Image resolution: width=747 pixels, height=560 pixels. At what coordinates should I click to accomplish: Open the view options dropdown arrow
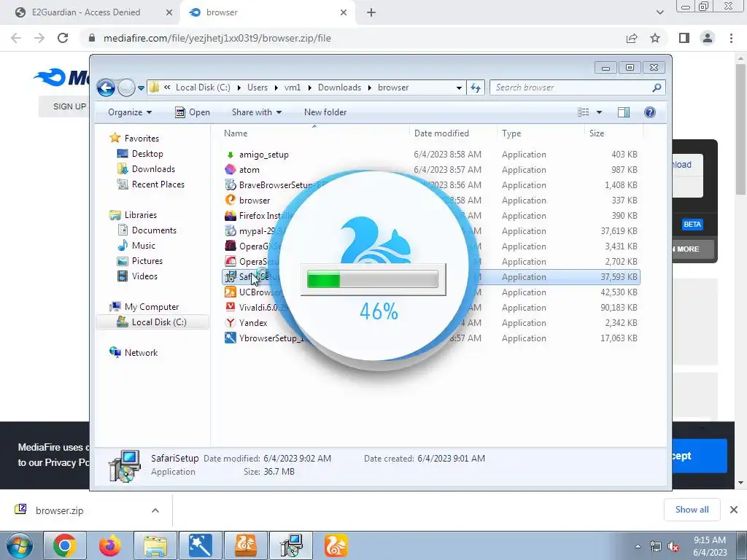pos(600,112)
